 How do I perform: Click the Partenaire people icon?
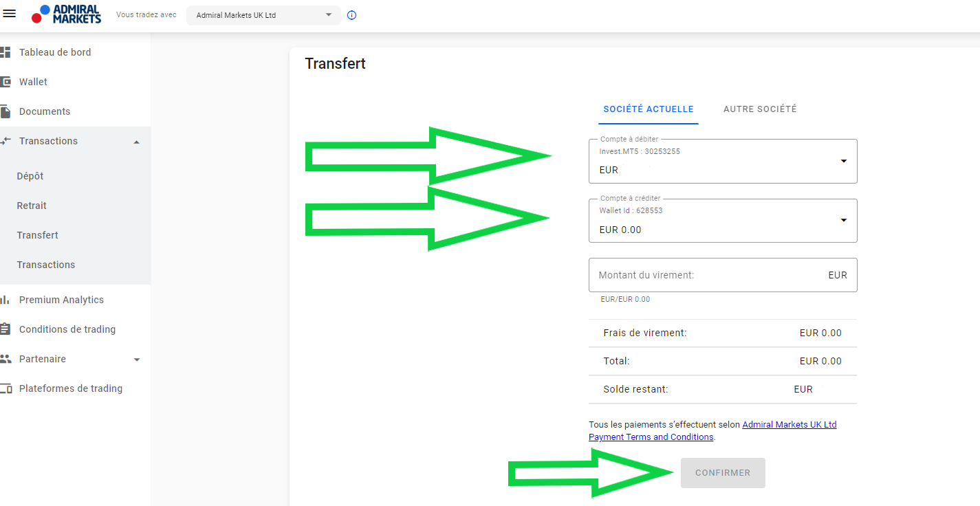(7, 358)
